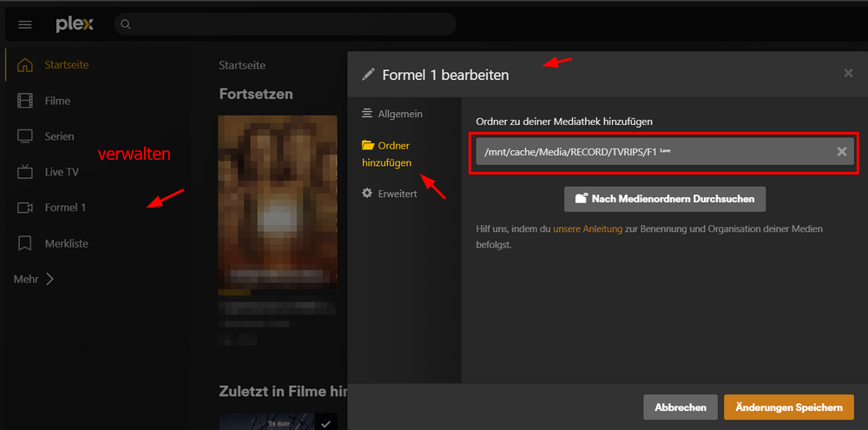868x430 pixels.
Task: Open the unsere Anleitung link
Action: pos(588,228)
